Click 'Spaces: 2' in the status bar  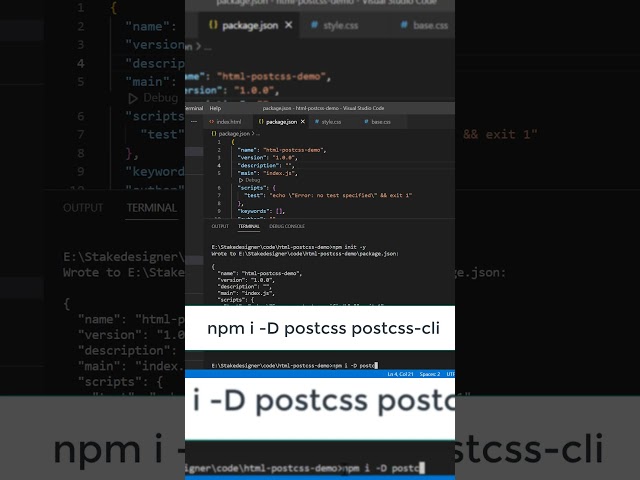coord(430,374)
